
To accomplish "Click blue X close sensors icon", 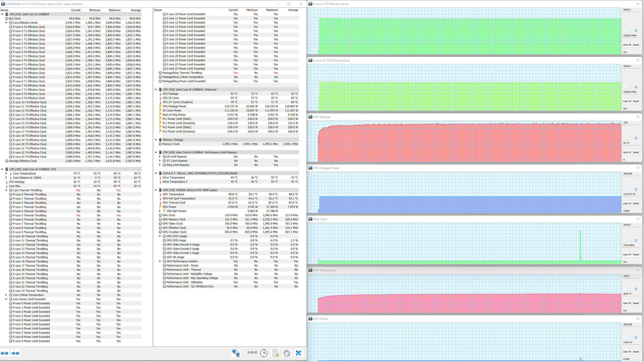I will (x=299, y=353).
